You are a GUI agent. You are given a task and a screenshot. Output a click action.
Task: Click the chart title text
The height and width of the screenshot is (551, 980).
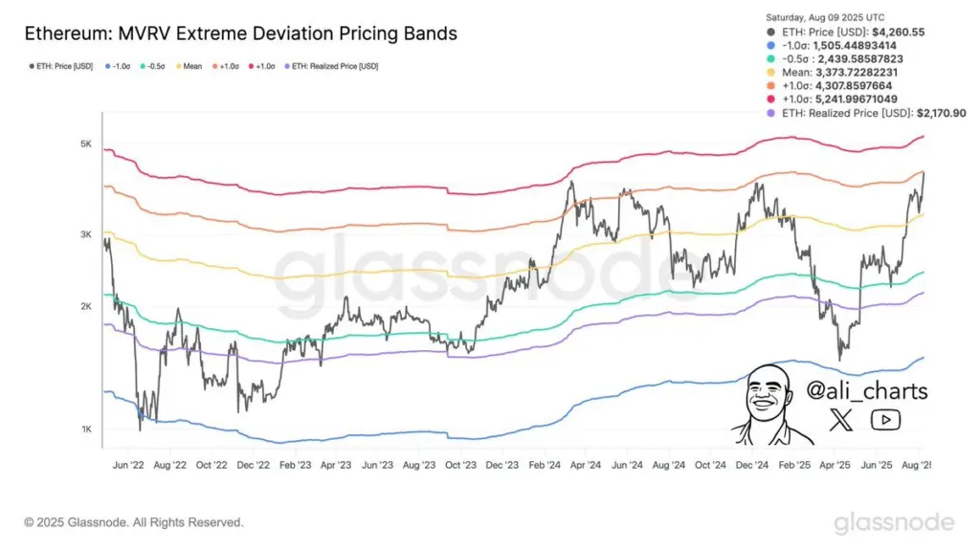coord(239,33)
